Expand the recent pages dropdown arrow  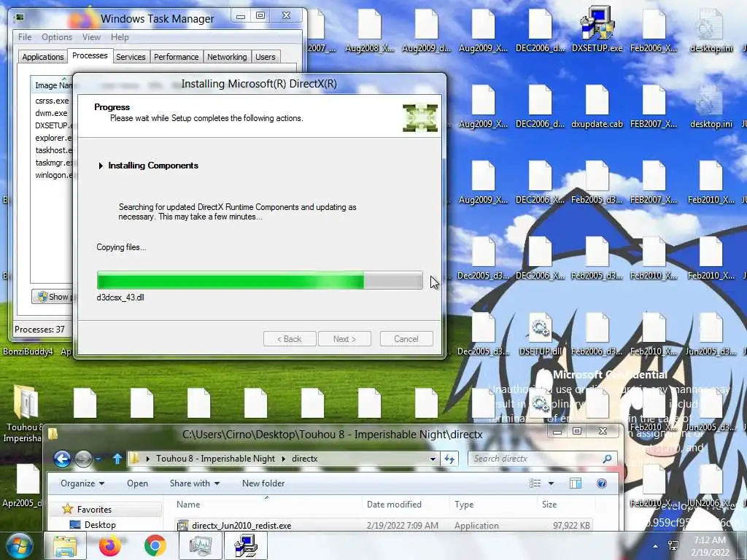(98, 459)
